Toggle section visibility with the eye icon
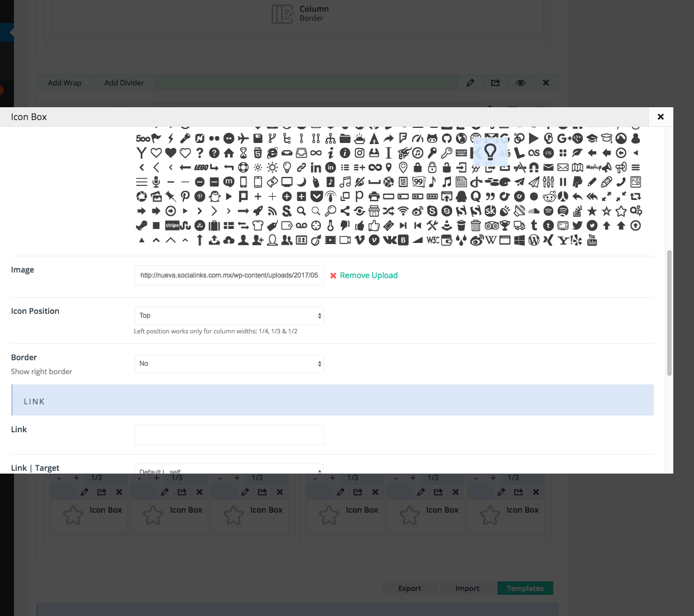This screenshot has width=694, height=616. click(x=520, y=83)
